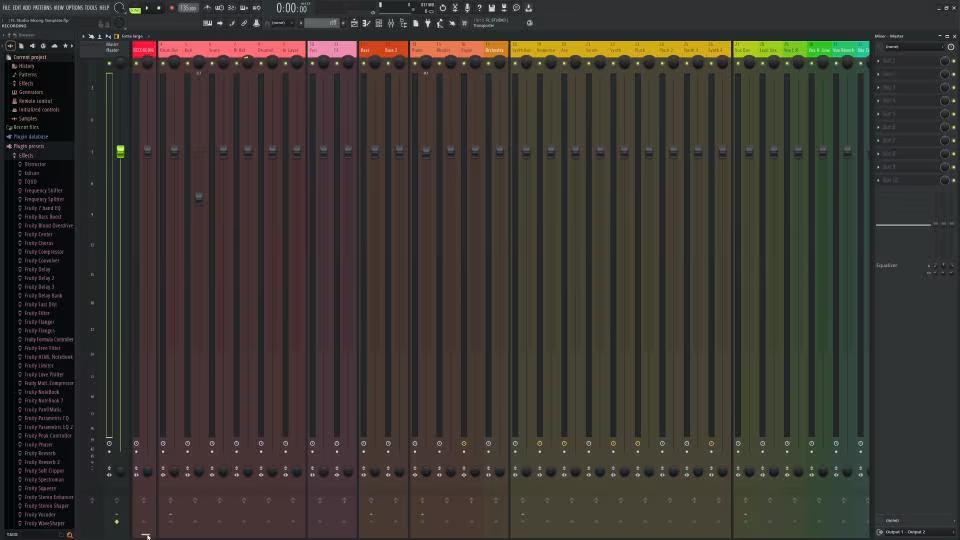Open the PATTERNS menu
The image size is (960, 540).
coord(42,8)
